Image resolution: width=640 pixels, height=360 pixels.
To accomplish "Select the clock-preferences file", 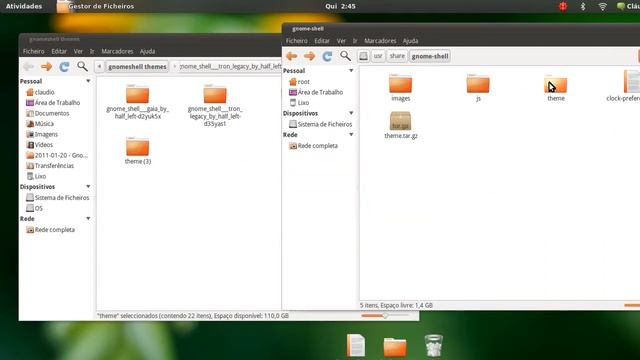I will (x=624, y=86).
